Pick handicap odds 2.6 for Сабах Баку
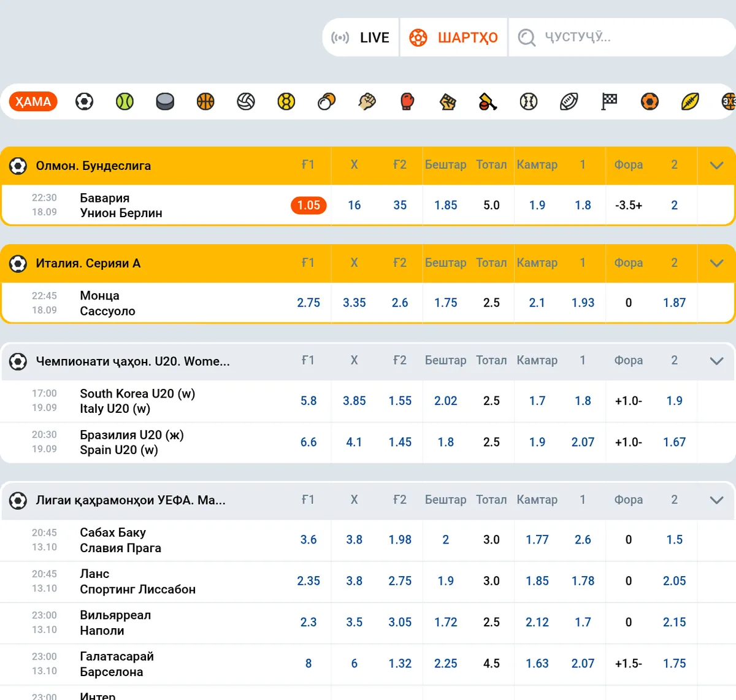Screen dimensions: 736x700 point(583,540)
